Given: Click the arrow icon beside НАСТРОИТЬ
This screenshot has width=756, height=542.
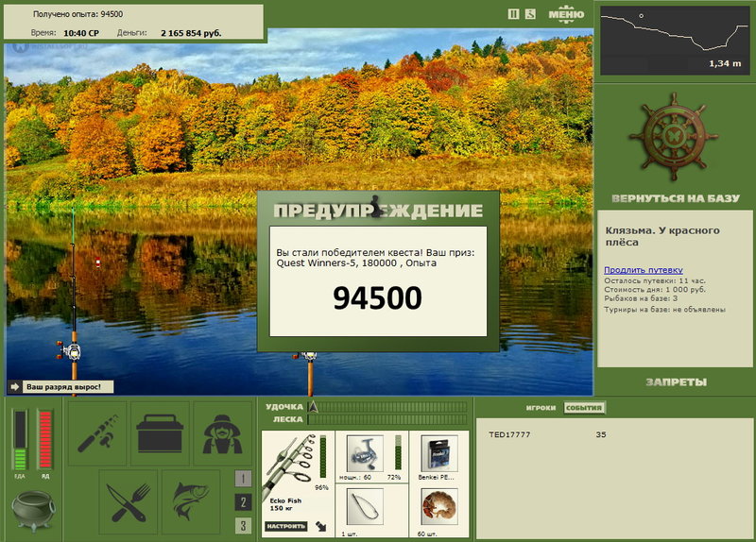Looking at the screenshot, I should click(320, 527).
